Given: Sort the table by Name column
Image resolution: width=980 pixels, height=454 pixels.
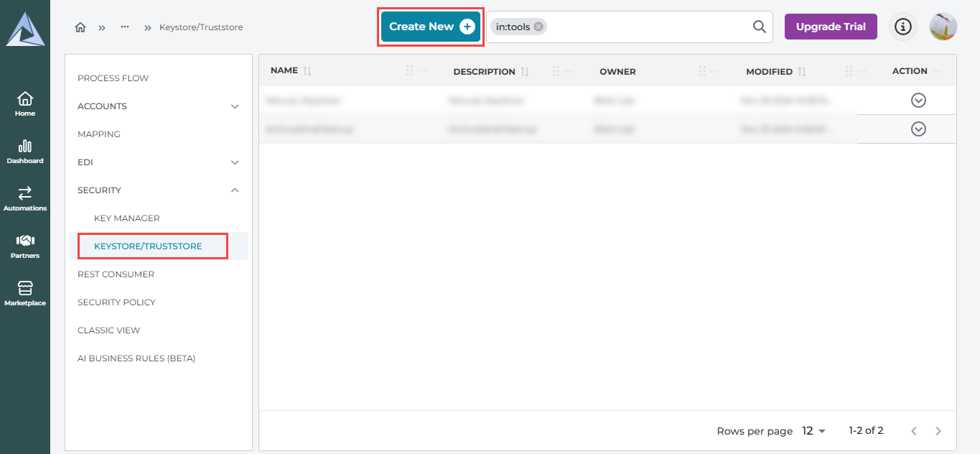Looking at the screenshot, I should pos(307,71).
